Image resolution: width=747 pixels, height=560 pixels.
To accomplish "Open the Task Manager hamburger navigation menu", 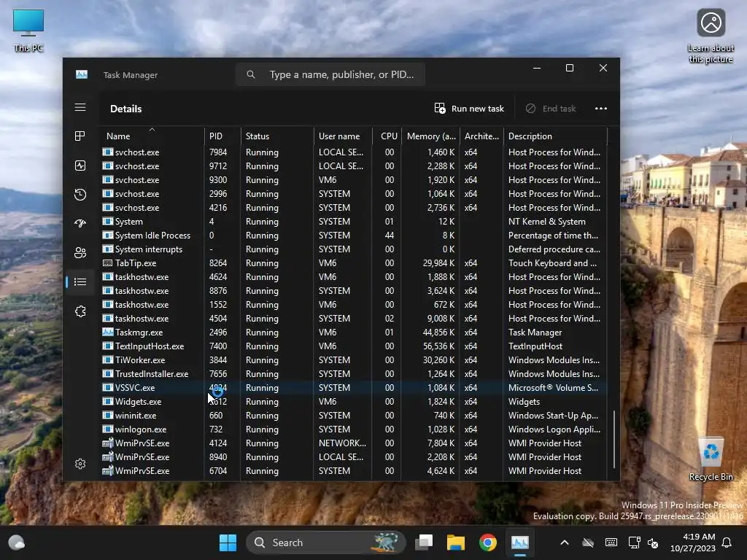I will click(x=80, y=108).
